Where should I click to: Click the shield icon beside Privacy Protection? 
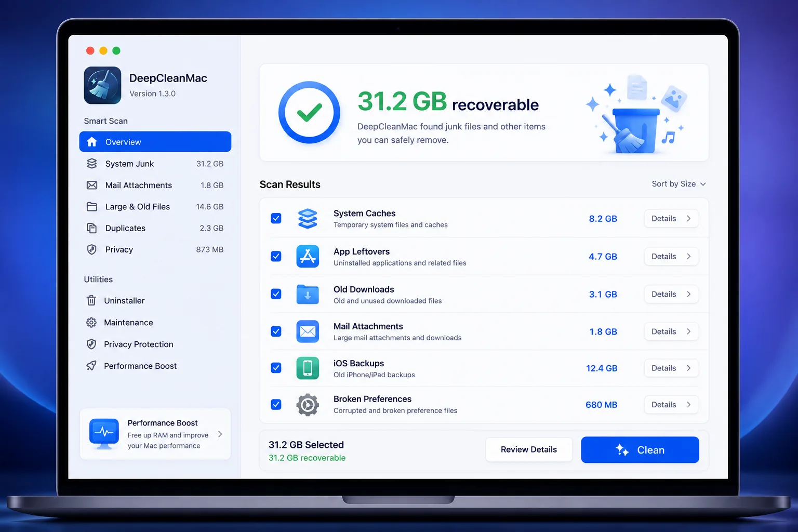click(x=91, y=344)
